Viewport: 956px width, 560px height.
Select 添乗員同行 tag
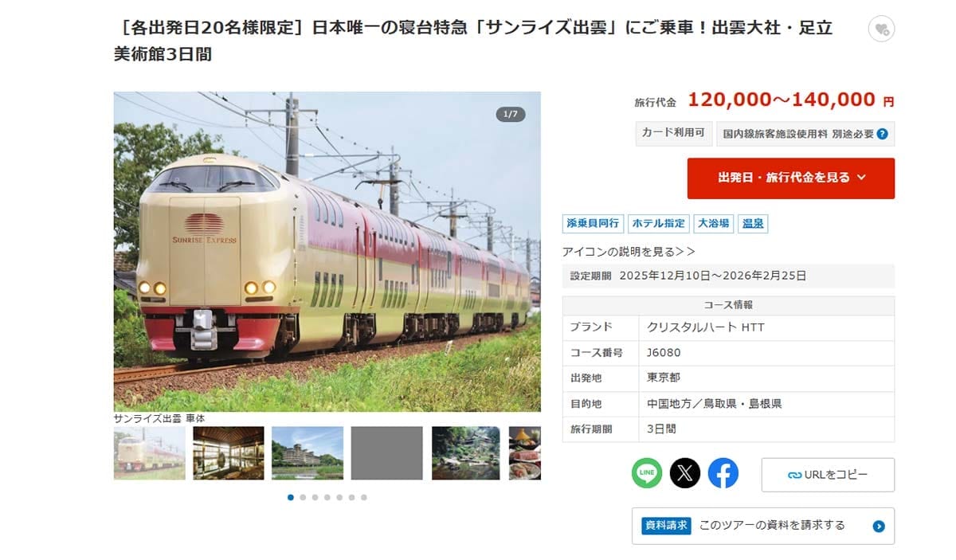tap(593, 224)
